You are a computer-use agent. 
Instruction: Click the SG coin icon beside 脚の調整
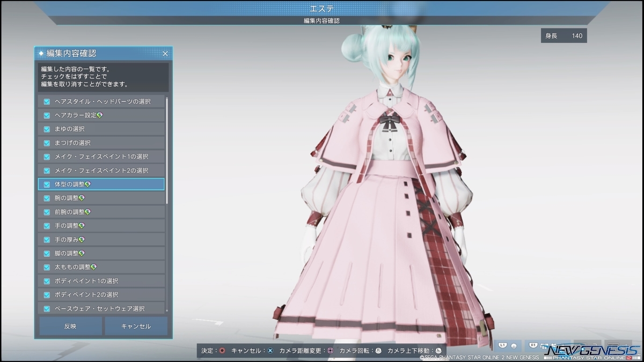click(x=82, y=253)
